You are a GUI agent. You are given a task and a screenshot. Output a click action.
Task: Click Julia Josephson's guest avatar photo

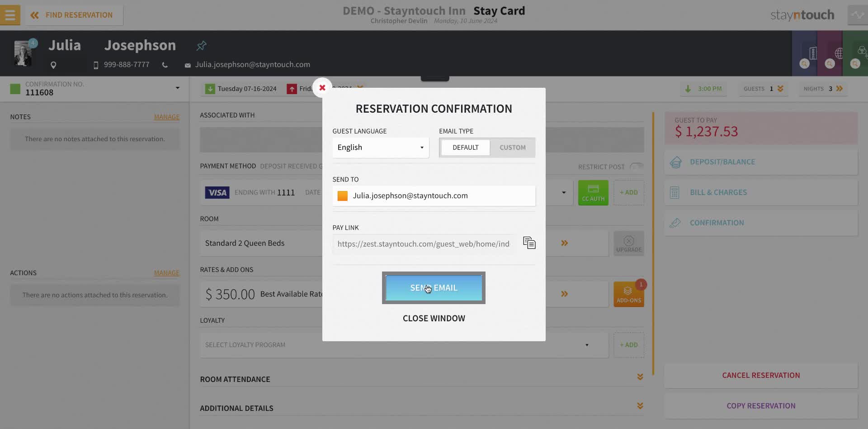23,53
